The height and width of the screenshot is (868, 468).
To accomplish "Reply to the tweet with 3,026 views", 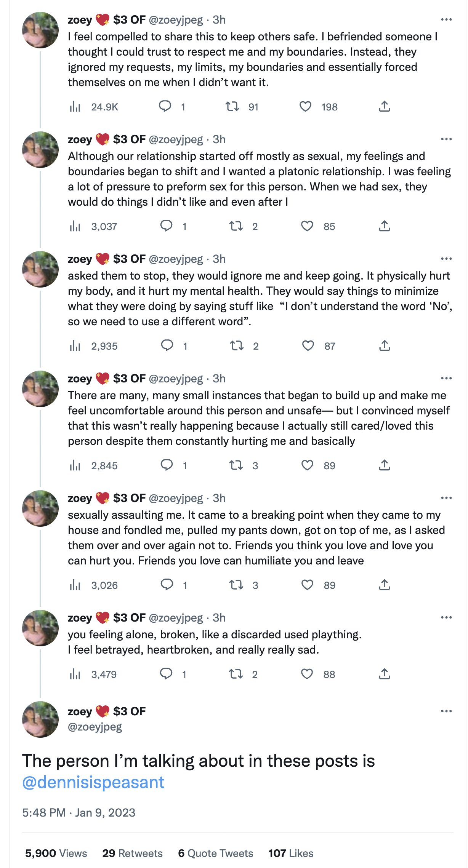I will point(167,585).
